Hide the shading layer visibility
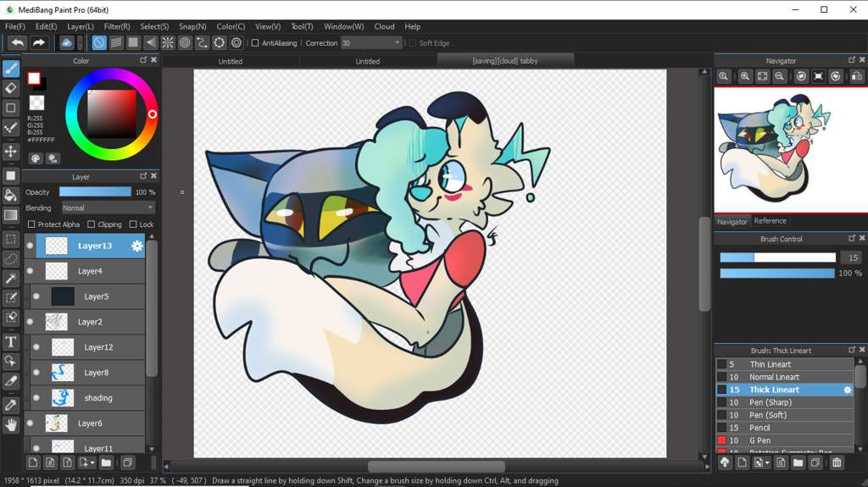 pos(36,398)
